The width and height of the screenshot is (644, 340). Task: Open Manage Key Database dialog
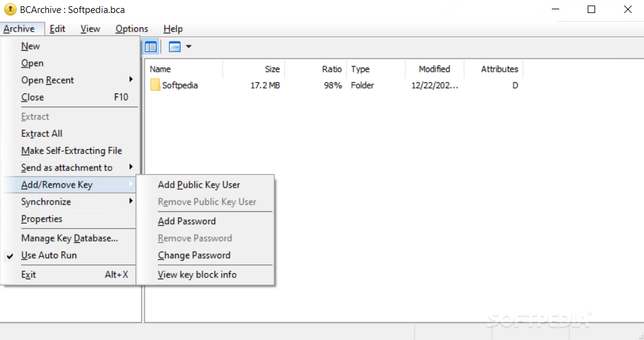click(x=69, y=238)
